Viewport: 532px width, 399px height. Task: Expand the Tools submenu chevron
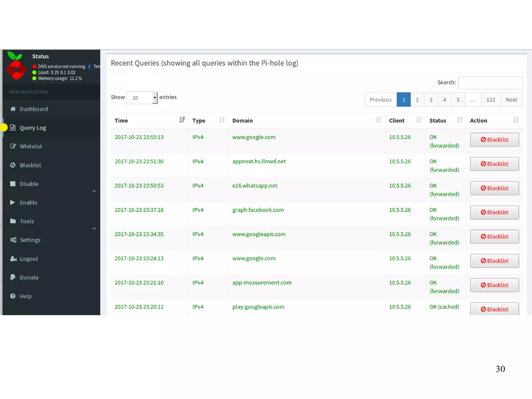pyautogui.click(x=94, y=228)
